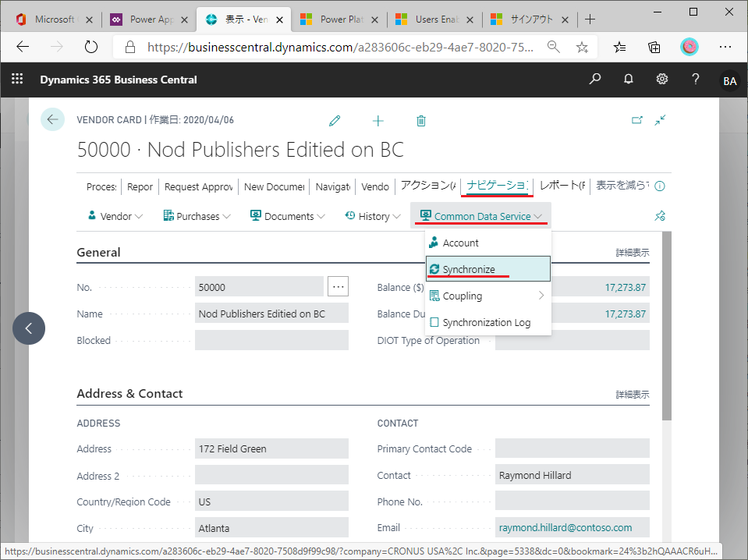Screen dimensions: 748x560
Task: Click the collapse page arrows icon
Action: point(660,120)
